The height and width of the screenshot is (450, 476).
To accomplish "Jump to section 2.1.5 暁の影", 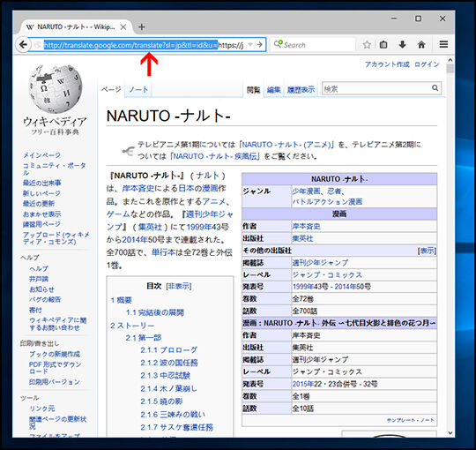I will click(x=162, y=401).
